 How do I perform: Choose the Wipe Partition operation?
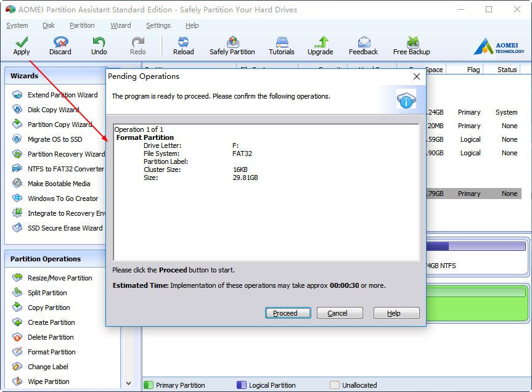coord(41,382)
